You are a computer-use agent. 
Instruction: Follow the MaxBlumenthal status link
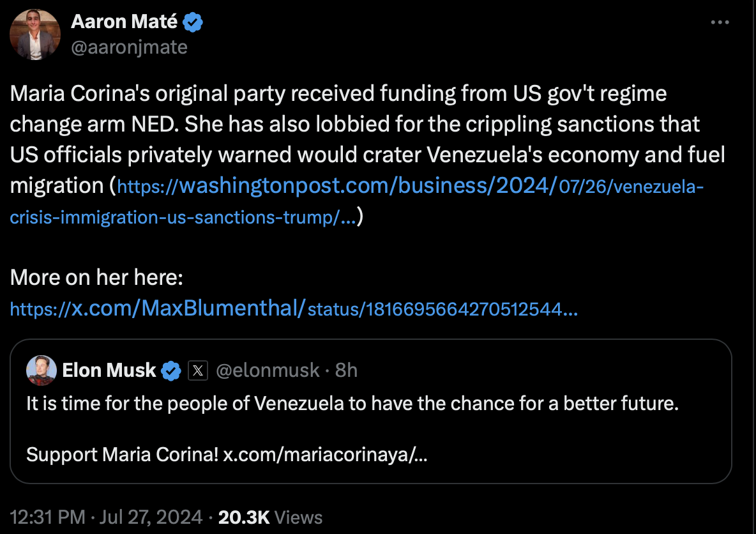pyautogui.click(x=295, y=309)
